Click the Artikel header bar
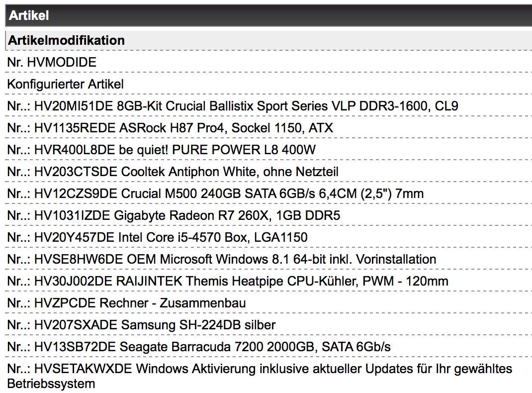The height and width of the screenshot is (393, 532). tap(268, 15)
